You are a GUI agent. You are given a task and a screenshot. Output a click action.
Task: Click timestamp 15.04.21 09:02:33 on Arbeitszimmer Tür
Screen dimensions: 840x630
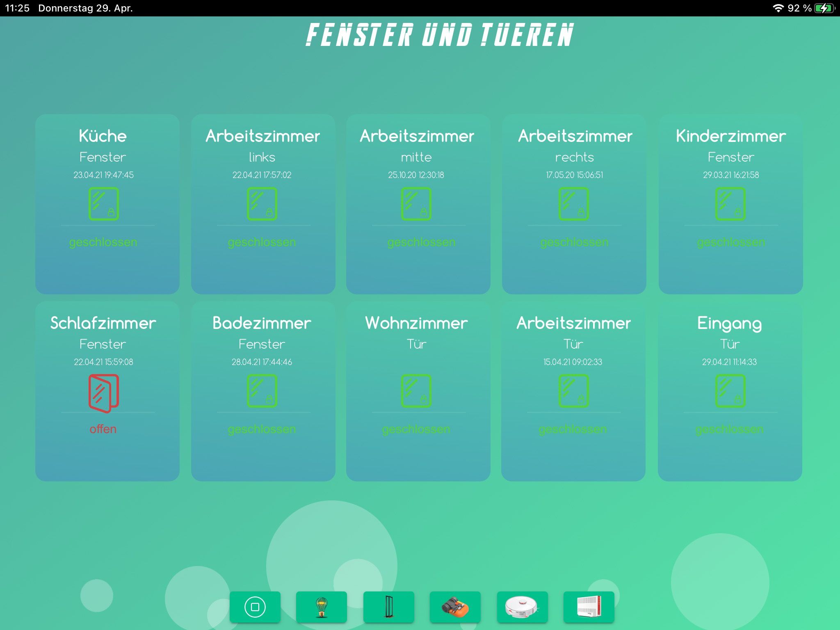pos(573,362)
